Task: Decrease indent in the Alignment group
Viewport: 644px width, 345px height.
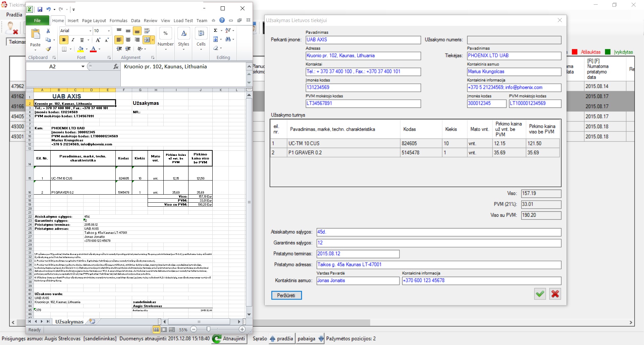Action: tap(119, 49)
